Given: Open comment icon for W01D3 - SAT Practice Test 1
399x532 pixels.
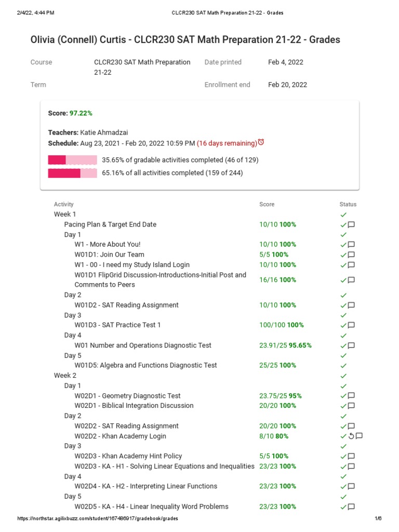Looking at the screenshot, I should tap(351, 325).
